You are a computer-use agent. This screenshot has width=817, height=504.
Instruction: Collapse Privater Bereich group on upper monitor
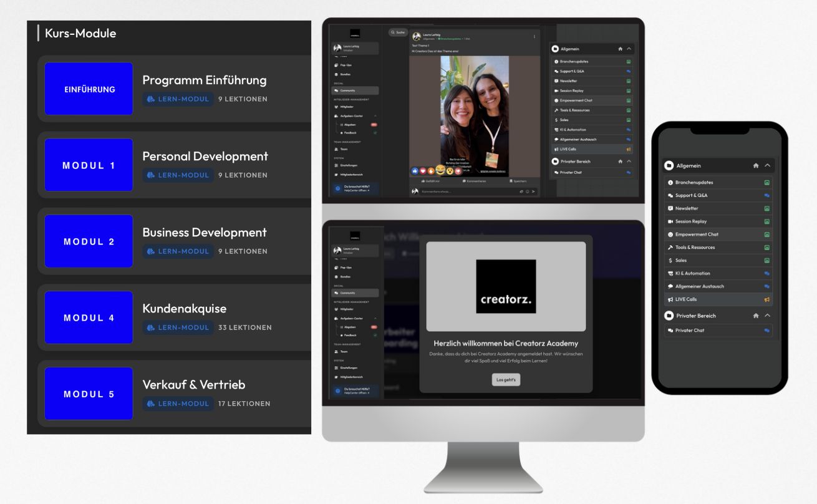[629, 162]
